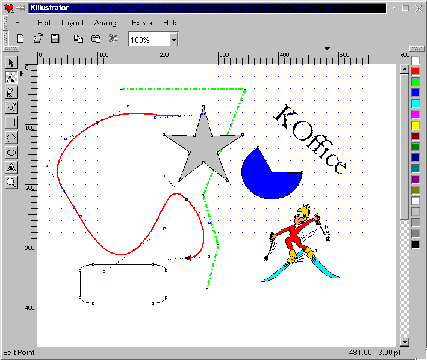
Task: Open the Edit menu
Action: click(x=44, y=23)
